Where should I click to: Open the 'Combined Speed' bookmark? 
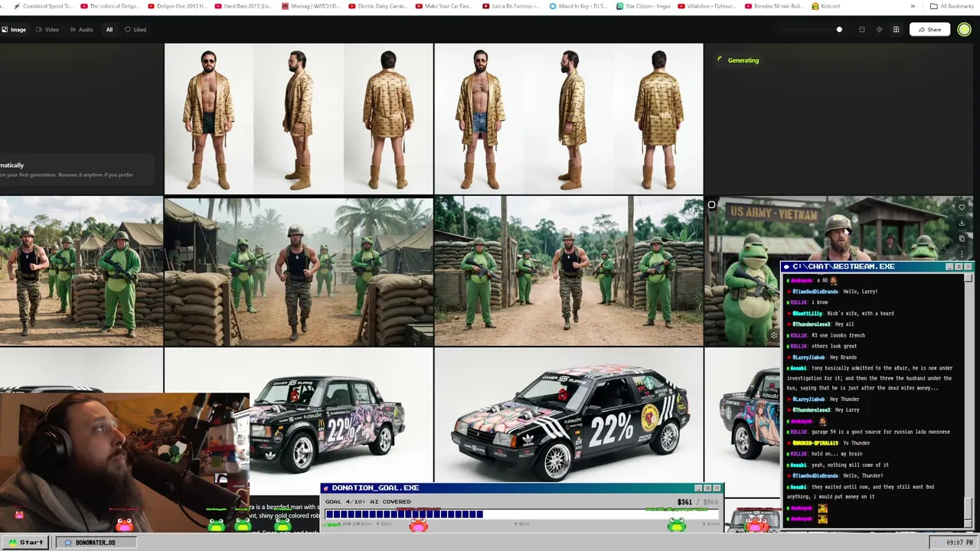coord(43,6)
